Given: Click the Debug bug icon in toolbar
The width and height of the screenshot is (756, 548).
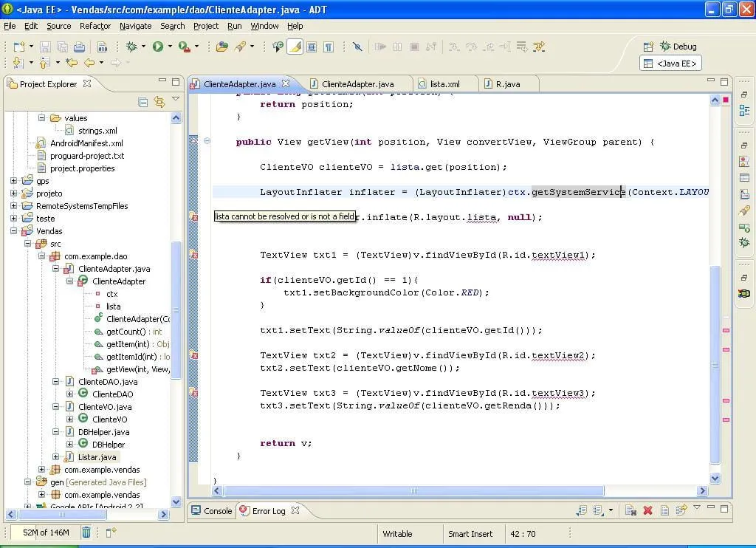Looking at the screenshot, I should click(132, 47).
